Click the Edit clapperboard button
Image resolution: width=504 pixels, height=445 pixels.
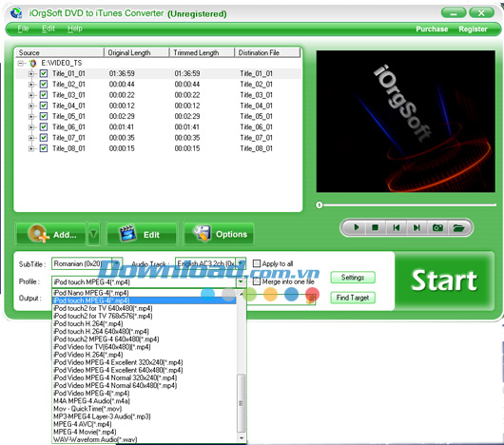pos(141,234)
